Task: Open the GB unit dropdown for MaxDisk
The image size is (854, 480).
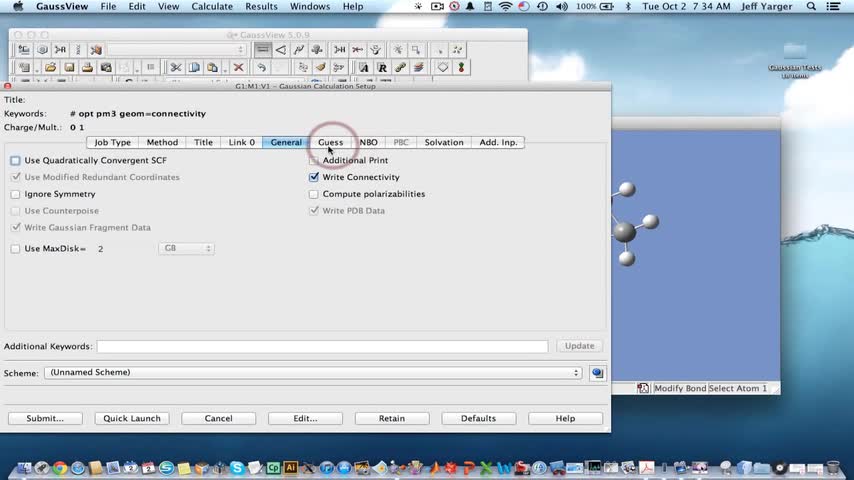Action: 186,248
